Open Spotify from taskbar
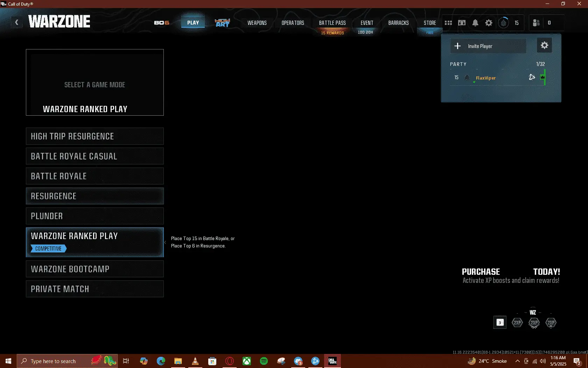Screen dimensions: 588x368 [264, 361]
